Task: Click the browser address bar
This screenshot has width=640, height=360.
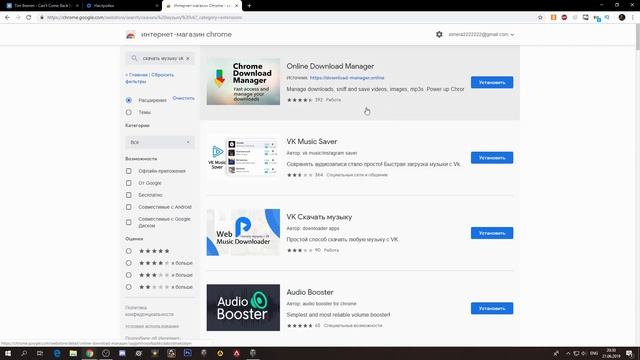Action: click(x=286, y=18)
